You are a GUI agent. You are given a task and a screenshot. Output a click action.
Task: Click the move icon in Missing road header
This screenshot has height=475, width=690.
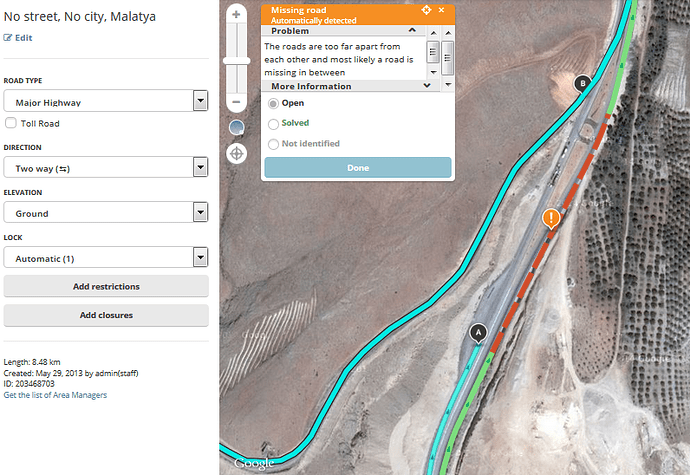[427, 10]
